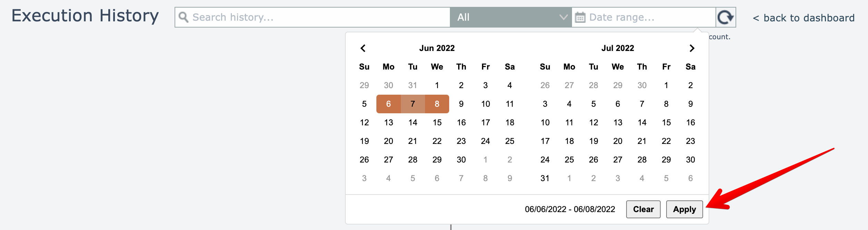Select June 6 in the calendar
The width and height of the screenshot is (868, 230).
pos(388,104)
